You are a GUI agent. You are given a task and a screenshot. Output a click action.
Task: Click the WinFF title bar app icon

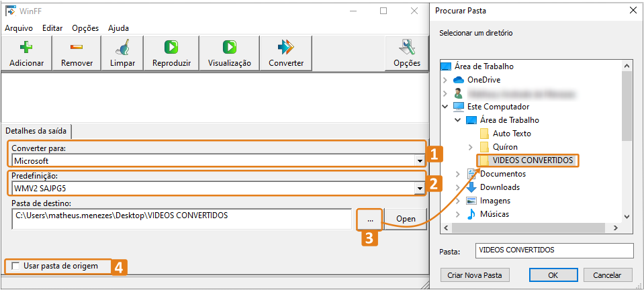(x=11, y=10)
